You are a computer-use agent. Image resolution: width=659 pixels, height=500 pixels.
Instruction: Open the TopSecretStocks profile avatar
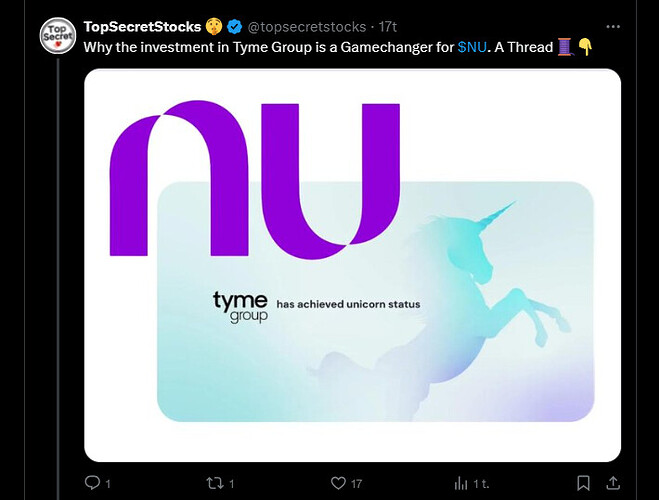point(58,35)
